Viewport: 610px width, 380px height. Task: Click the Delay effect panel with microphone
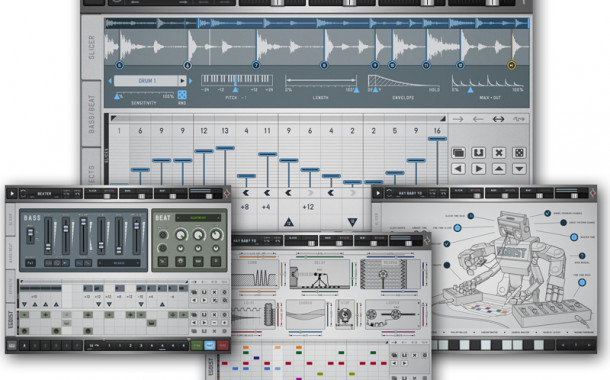pyautogui.click(x=319, y=275)
